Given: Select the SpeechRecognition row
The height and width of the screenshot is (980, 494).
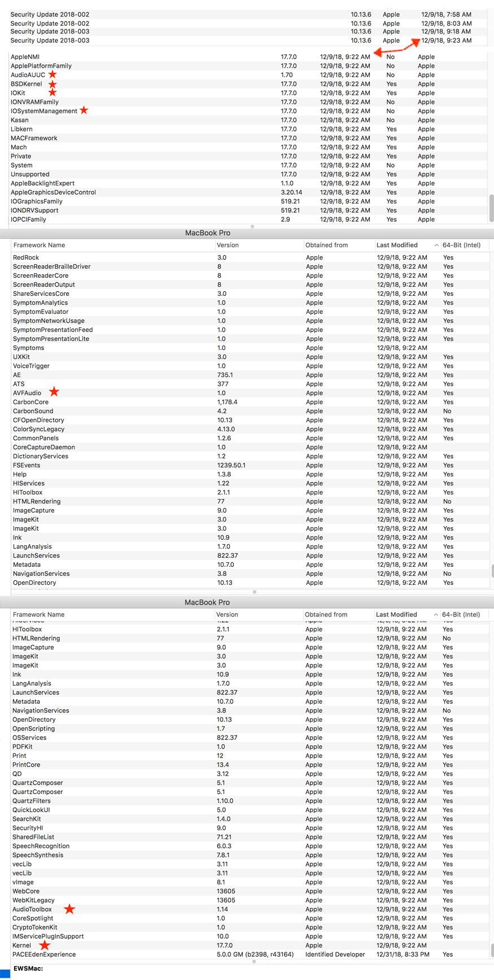Looking at the screenshot, I should (x=251, y=846).
